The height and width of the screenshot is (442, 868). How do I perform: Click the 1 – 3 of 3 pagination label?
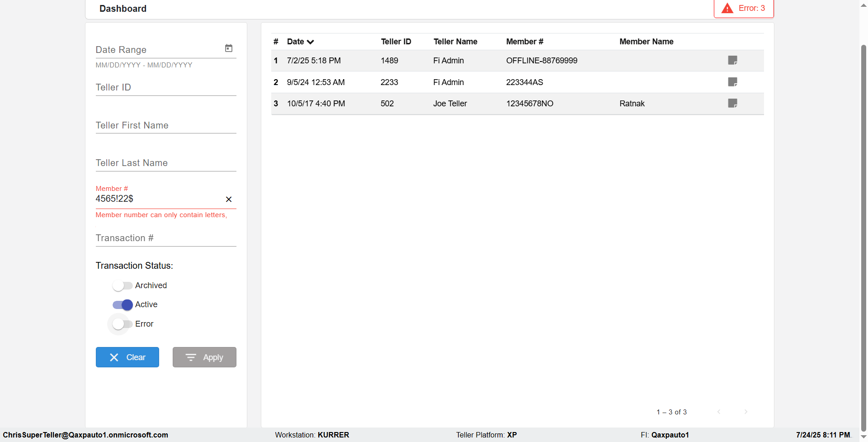pyautogui.click(x=671, y=412)
